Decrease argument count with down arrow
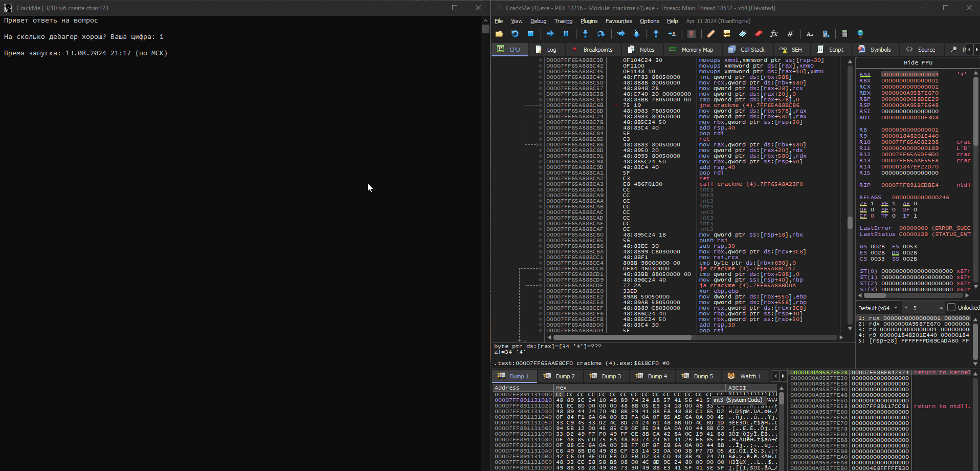The height and width of the screenshot is (471, 980). [906, 308]
